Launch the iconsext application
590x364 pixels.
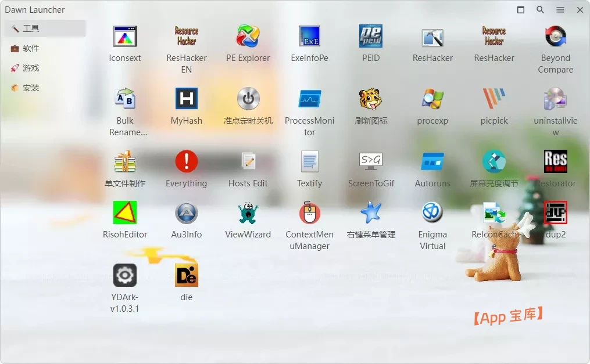pyautogui.click(x=125, y=36)
